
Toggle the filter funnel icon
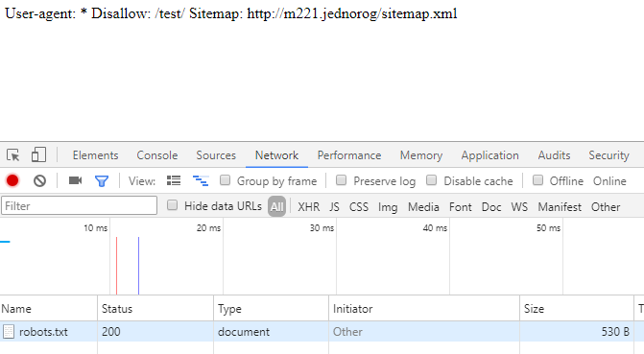(102, 181)
